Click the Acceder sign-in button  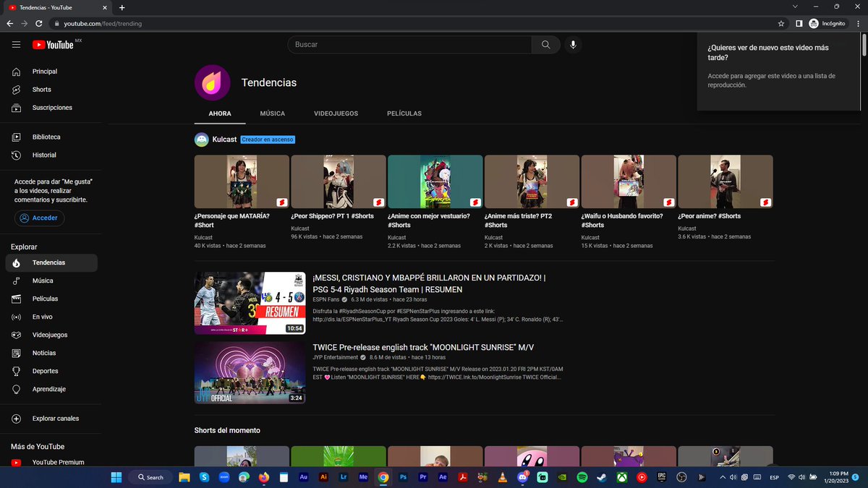(x=40, y=218)
